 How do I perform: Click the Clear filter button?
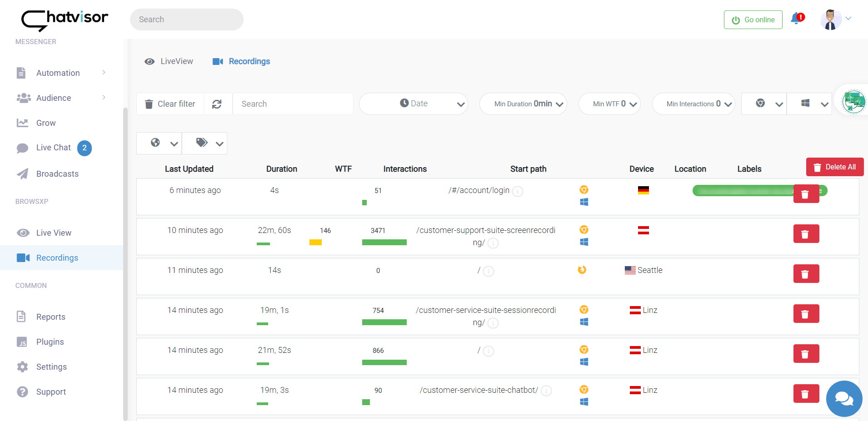pos(170,104)
